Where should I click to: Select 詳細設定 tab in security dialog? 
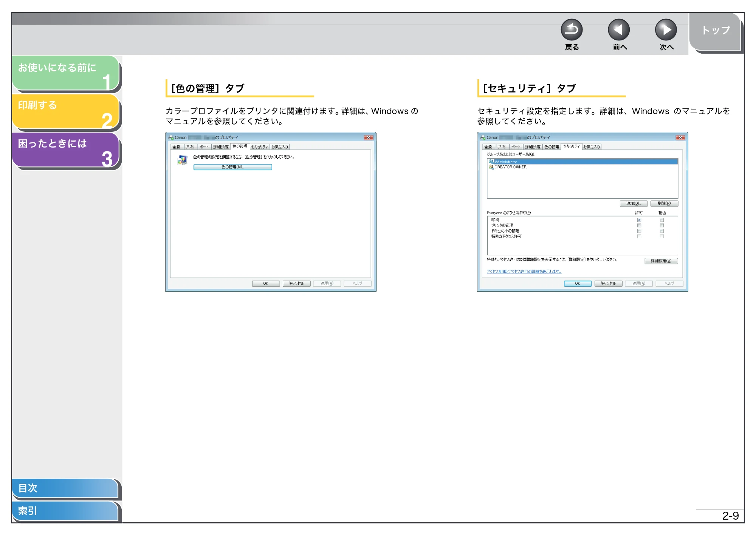(533, 147)
